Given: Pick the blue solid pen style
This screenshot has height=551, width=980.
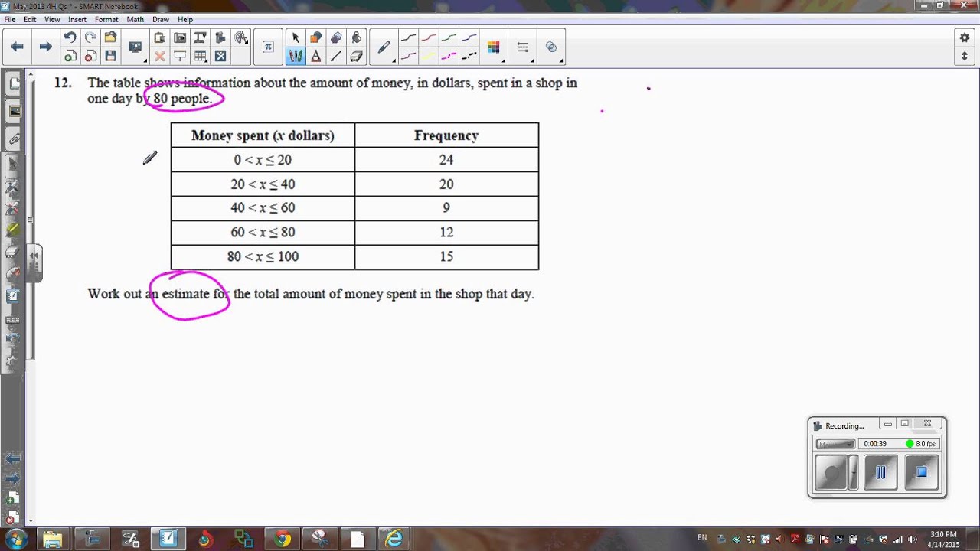Looking at the screenshot, I should (469, 37).
